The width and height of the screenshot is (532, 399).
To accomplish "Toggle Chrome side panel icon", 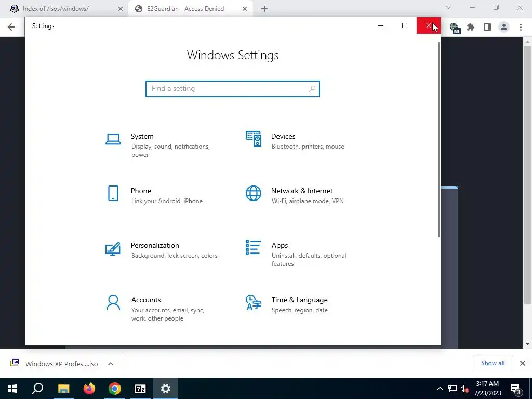I will 487,27.
